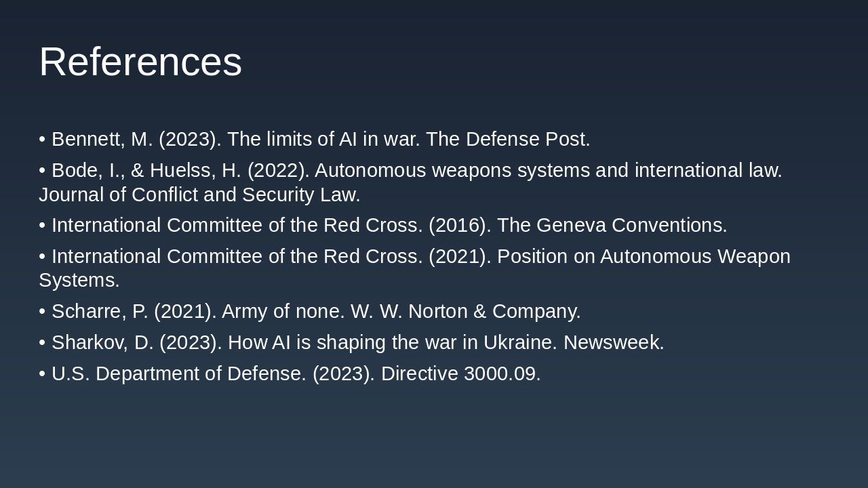The width and height of the screenshot is (868, 488).
Task: Click U.S. Department of Defense author text
Action: click(179, 373)
